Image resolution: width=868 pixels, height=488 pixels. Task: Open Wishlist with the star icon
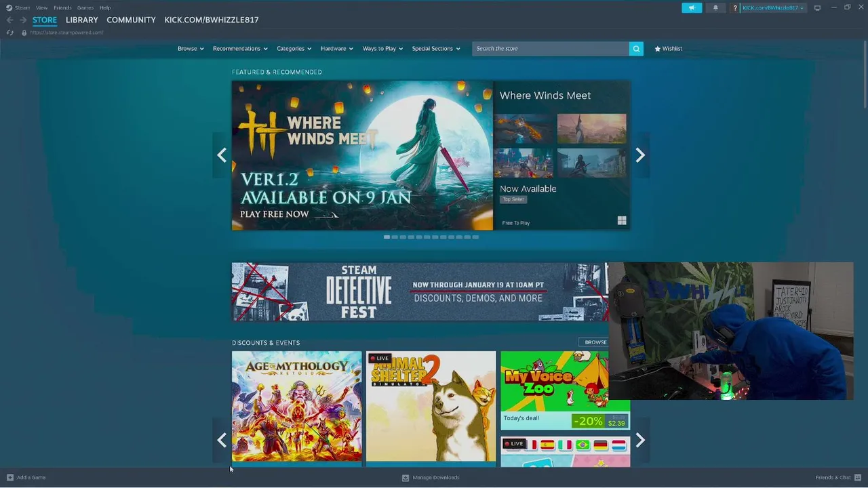(x=657, y=49)
